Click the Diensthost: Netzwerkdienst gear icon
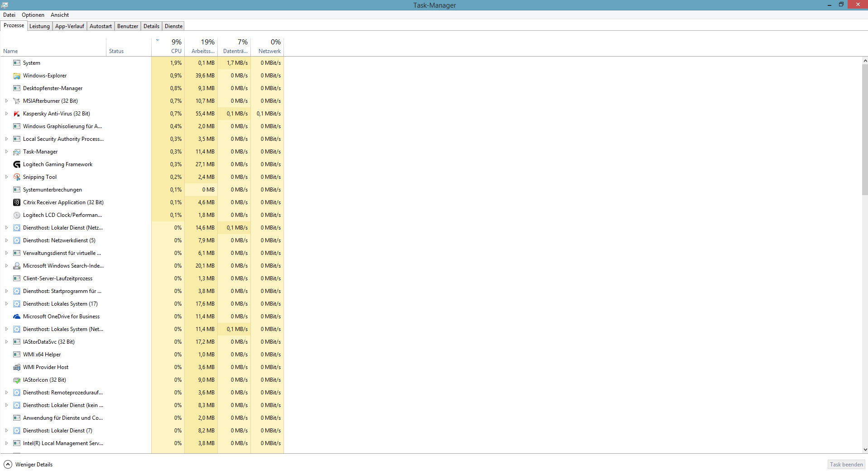Viewport: 868px width, 475px height. click(x=17, y=240)
